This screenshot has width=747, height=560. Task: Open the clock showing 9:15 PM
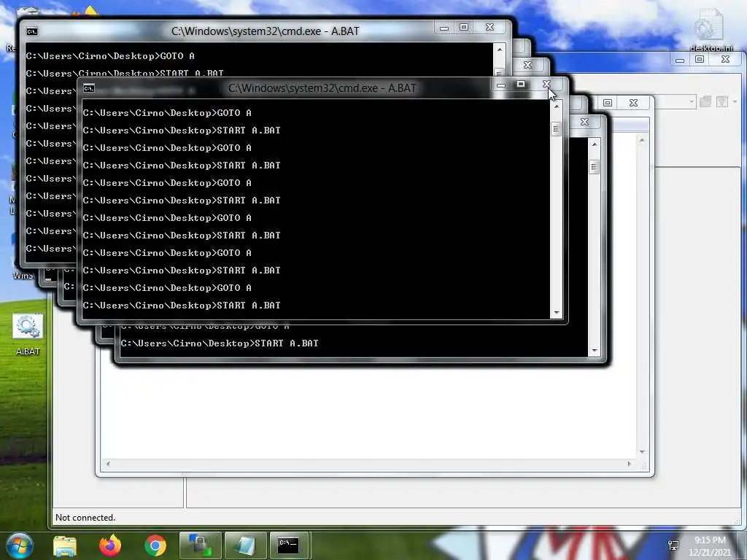pos(710,546)
